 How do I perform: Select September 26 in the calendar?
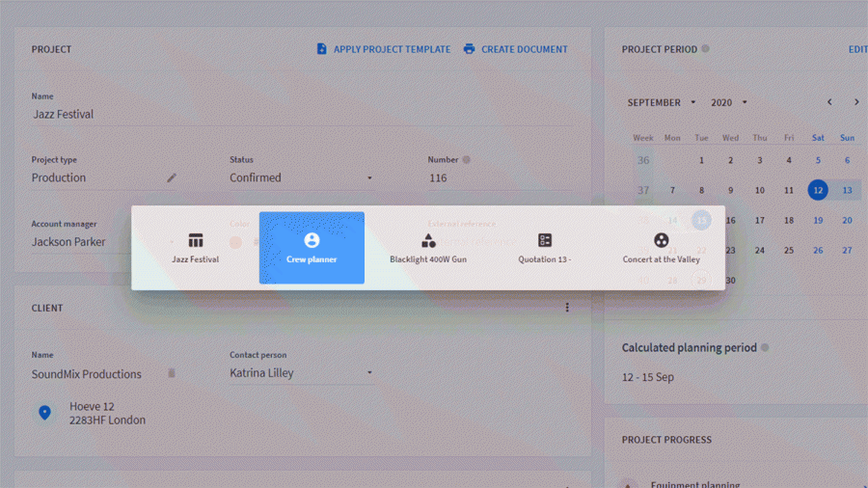[x=818, y=250]
